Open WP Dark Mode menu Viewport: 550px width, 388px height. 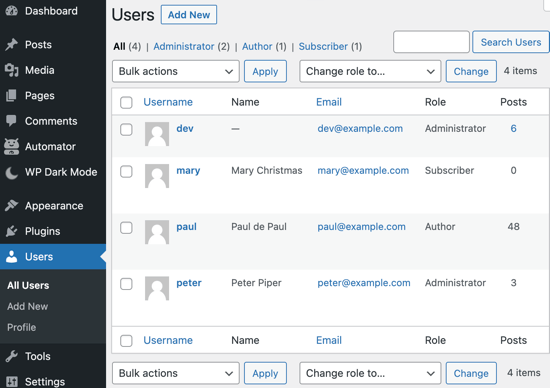point(61,172)
